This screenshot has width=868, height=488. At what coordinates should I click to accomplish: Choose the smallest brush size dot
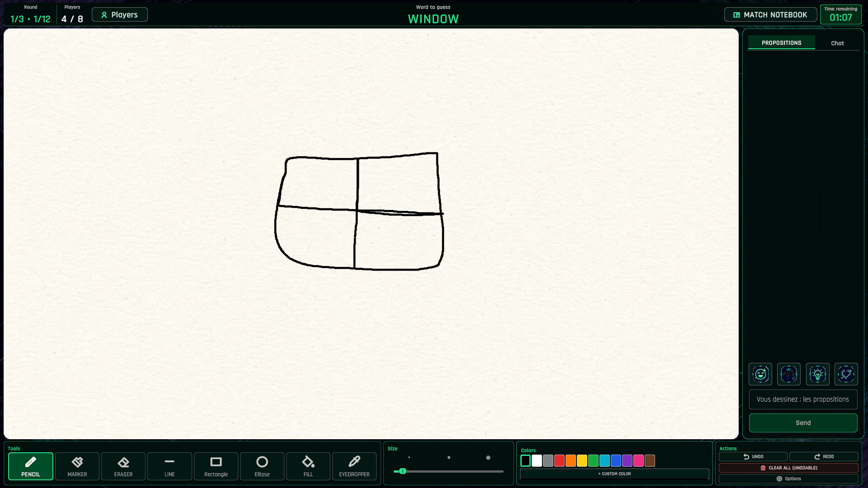pyautogui.click(x=409, y=458)
